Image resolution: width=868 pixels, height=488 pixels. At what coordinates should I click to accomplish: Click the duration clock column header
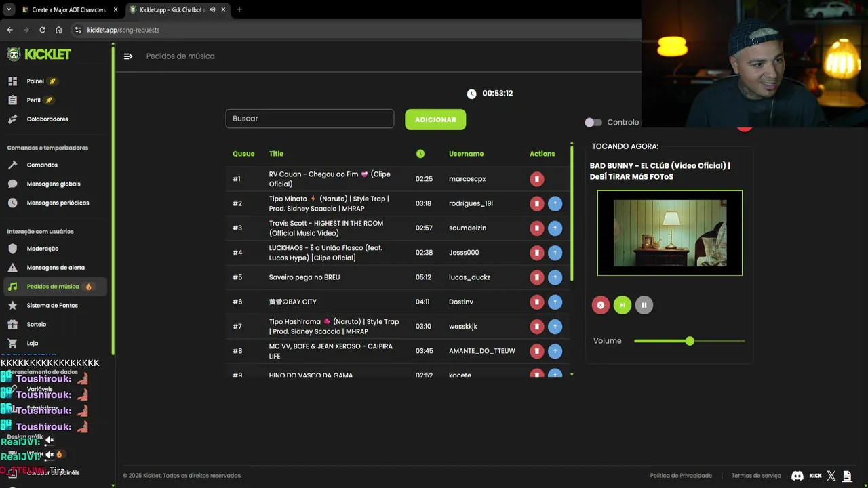point(420,154)
